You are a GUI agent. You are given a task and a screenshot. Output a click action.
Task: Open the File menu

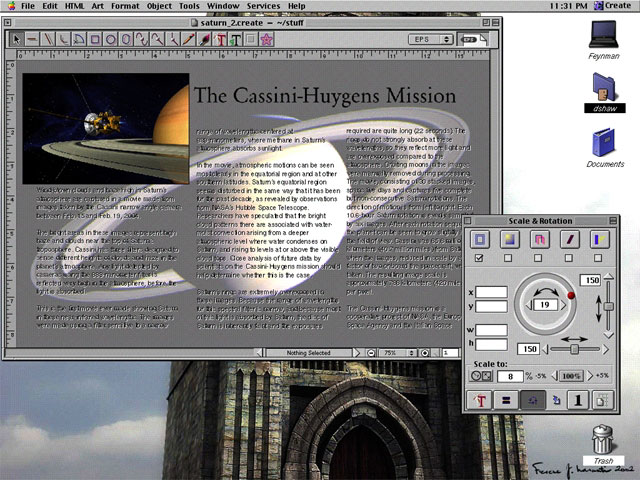click(x=28, y=6)
